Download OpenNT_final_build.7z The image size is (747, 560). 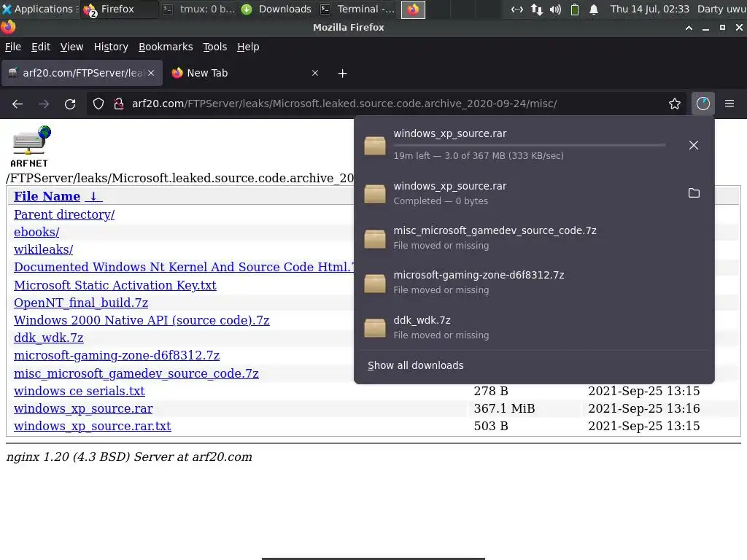[81, 303]
